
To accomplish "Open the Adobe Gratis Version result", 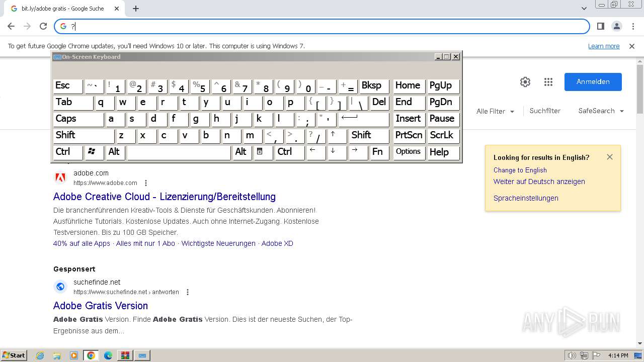I will 101,306.
